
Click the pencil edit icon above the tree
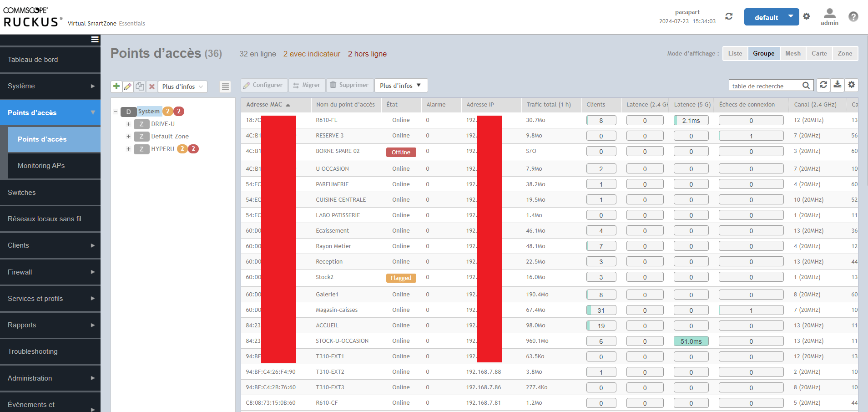(128, 86)
